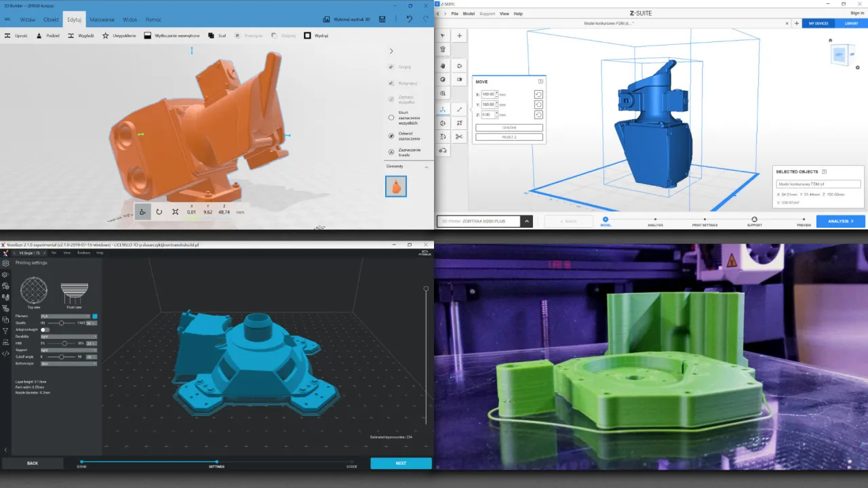This screenshot has height=488, width=868.
Task: Activate the model rotate tool in Z-SUITE
Action: click(443, 123)
